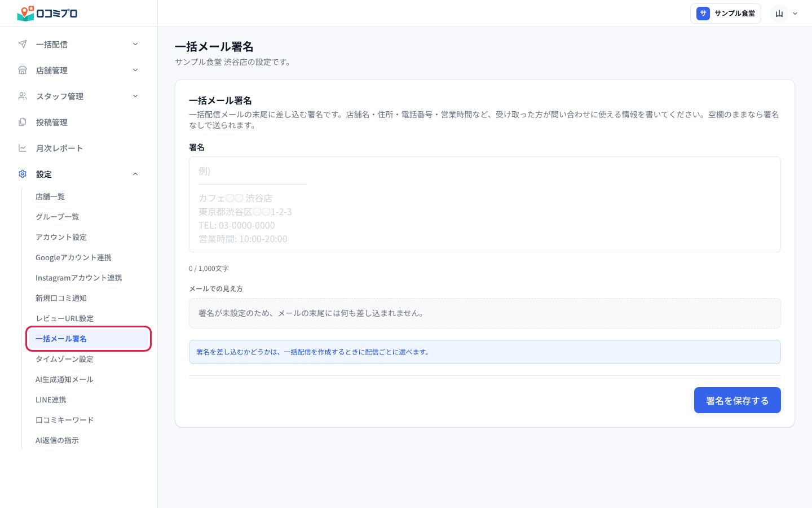Open アカウント設定 page

61,237
